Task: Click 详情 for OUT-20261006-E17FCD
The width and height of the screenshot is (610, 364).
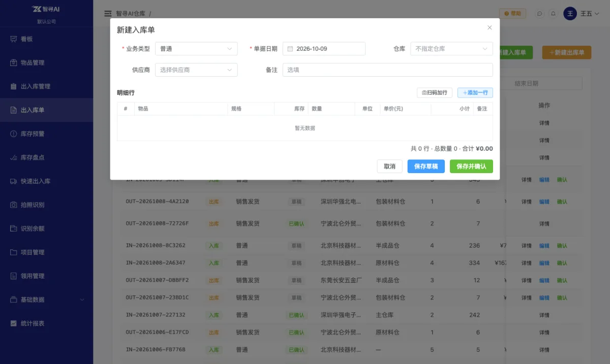Action: tap(544, 333)
